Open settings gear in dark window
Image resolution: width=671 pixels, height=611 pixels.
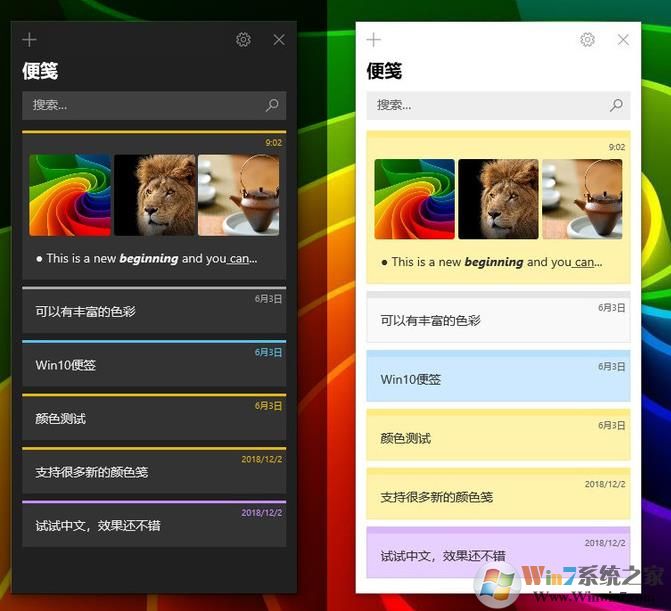(x=243, y=40)
